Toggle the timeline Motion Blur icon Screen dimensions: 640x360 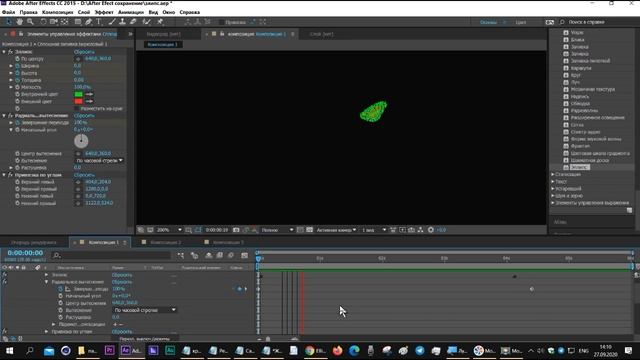click(x=231, y=256)
